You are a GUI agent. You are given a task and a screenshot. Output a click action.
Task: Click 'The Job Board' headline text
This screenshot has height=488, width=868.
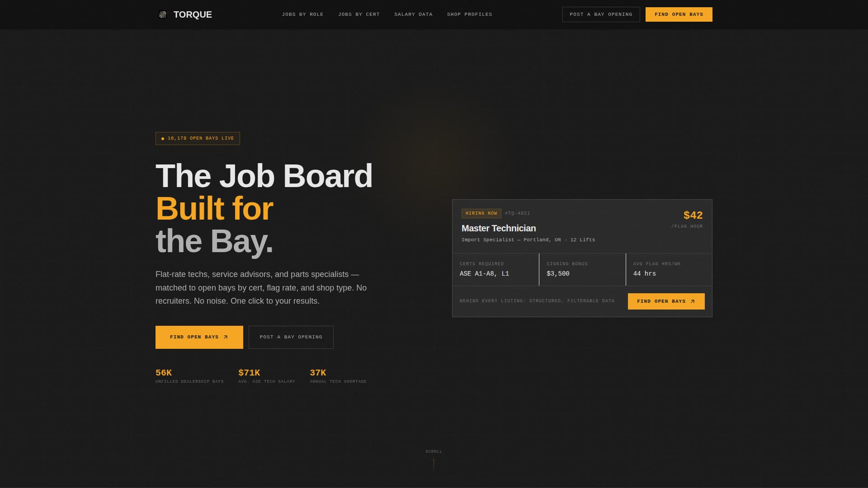pos(264,176)
